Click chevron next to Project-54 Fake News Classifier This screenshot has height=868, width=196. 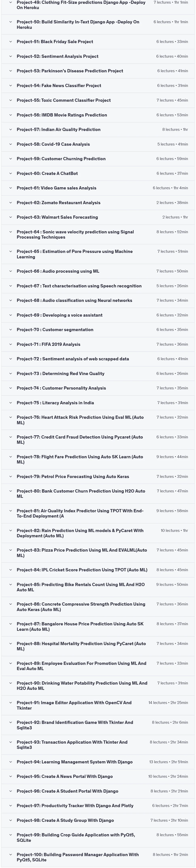tap(10, 86)
